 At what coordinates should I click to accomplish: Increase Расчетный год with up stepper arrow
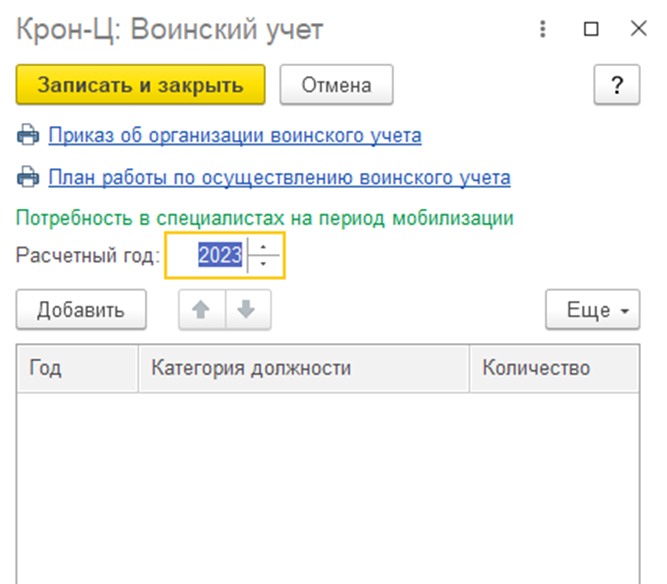click(x=264, y=247)
